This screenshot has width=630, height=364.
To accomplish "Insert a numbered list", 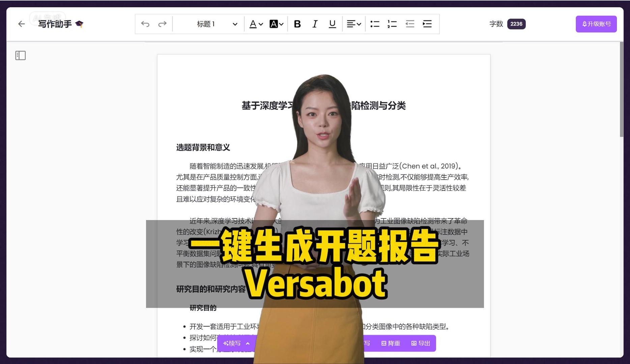I will [x=392, y=24].
